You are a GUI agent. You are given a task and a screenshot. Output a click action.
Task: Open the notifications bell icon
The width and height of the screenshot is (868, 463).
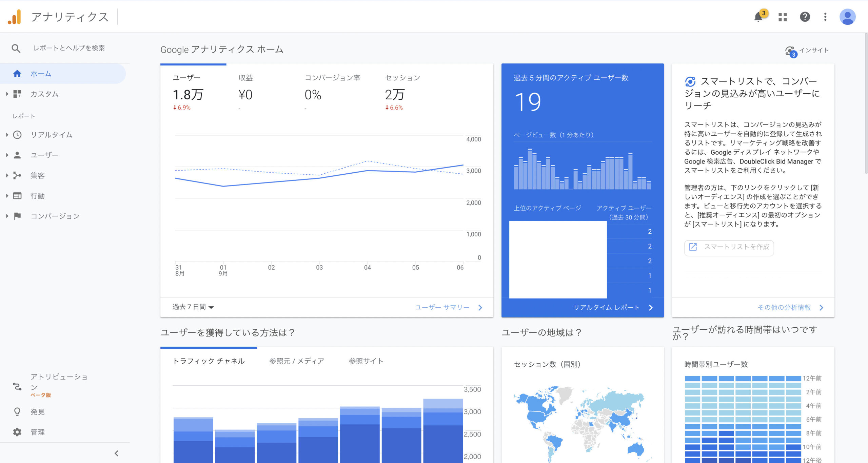758,17
